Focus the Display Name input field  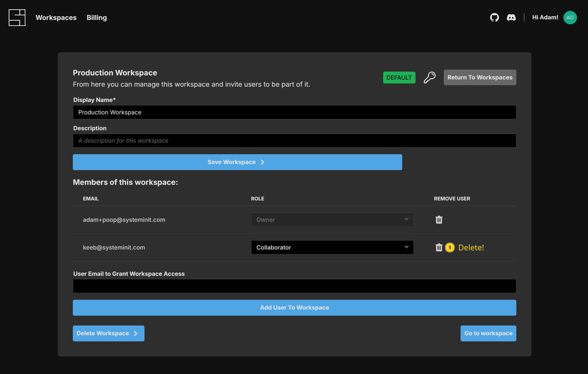point(294,112)
